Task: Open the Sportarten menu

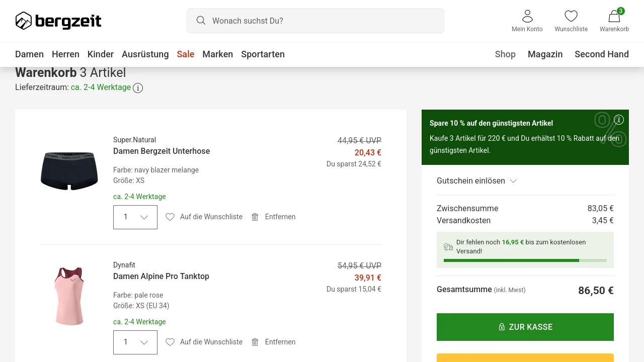Action: click(x=263, y=54)
